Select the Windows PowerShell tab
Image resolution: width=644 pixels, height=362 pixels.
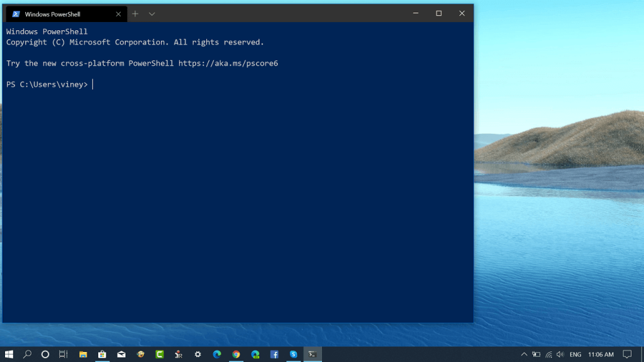click(x=61, y=14)
